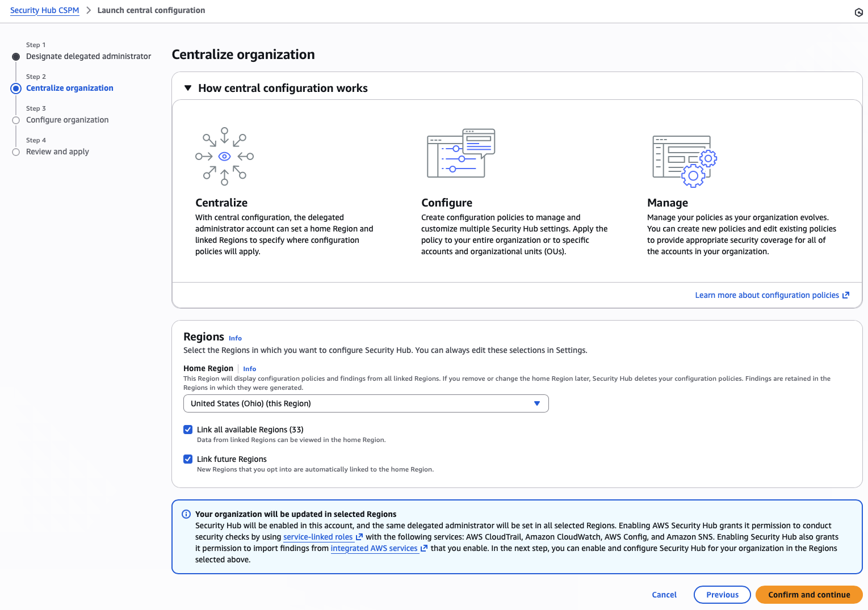Click external link icon beside service-linked roles
The width and height of the screenshot is (868, 610).
pyautogui.click(x=359, y=537)
